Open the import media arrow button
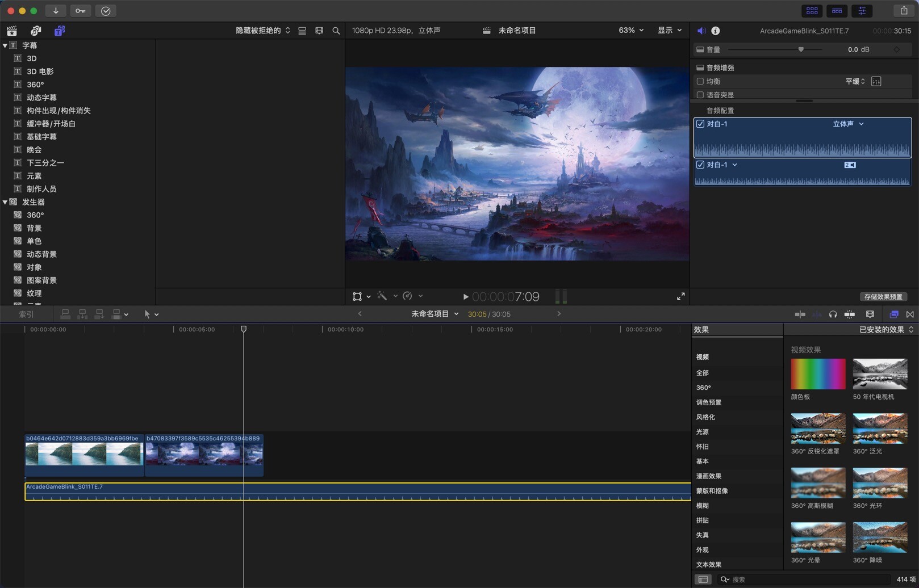Image resolution: width=919 pixels, height=588 pixels. [x=56, y=11]
